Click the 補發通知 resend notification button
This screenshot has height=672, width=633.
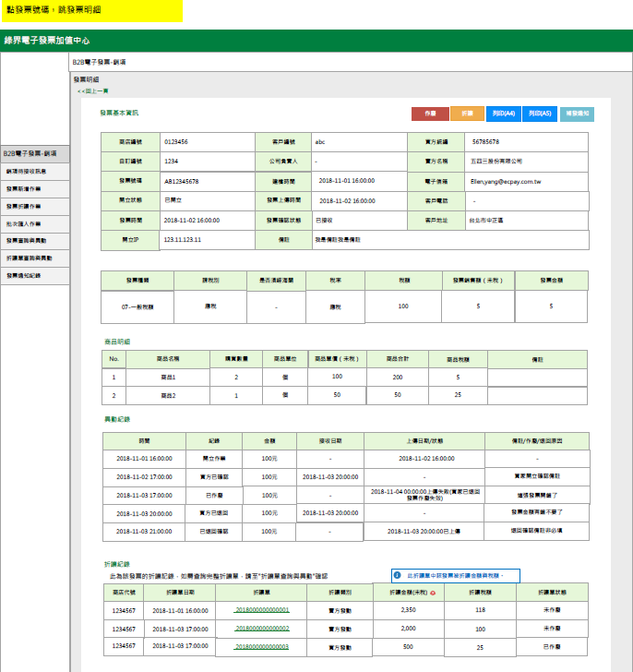coord(577,114)
